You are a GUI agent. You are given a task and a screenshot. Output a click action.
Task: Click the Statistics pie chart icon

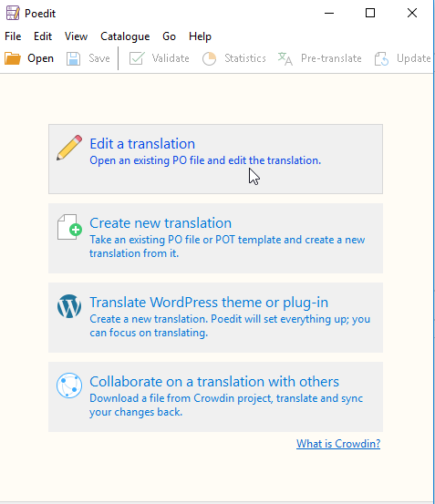point(209,59)
